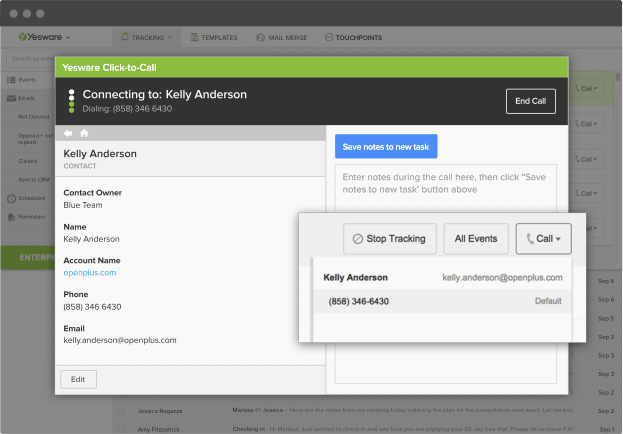Click the background list scrollbar
The image size is (623, 434).
coord(618,77)
